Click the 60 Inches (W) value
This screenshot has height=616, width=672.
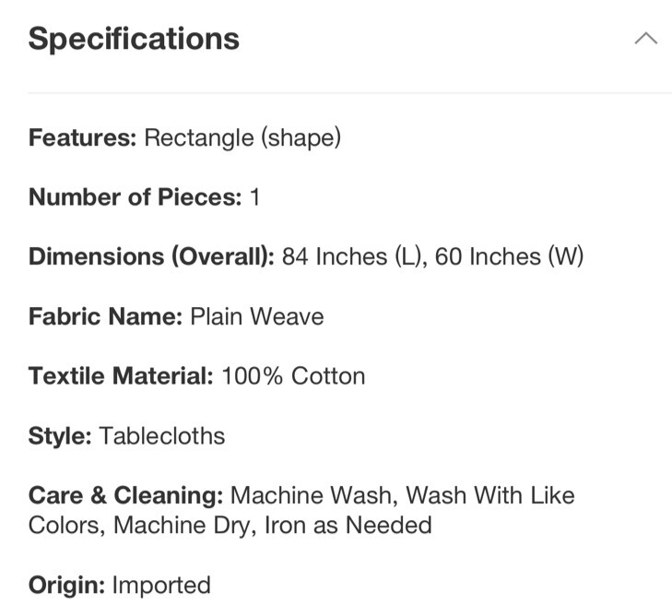[x=509, y=256]
